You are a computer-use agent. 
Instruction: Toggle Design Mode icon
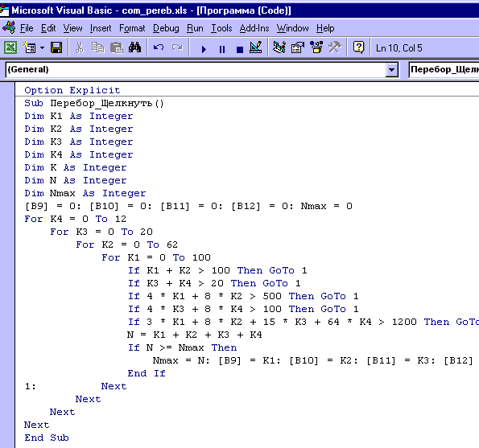[x=256, y=47]
